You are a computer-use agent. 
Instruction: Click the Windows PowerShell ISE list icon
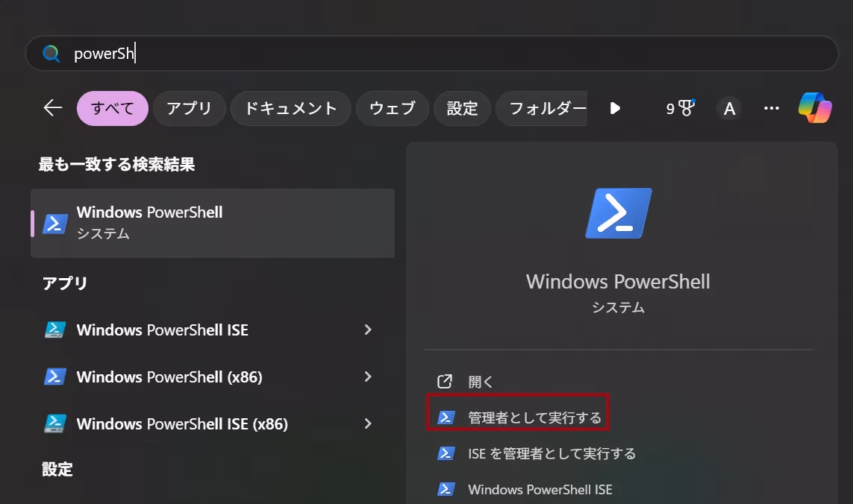tap(55, 330)
